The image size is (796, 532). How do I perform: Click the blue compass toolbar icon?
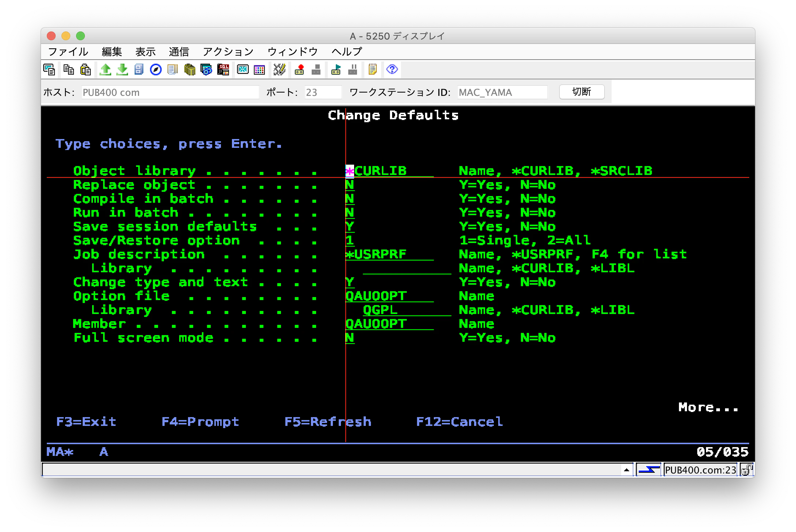coord(156,70)
